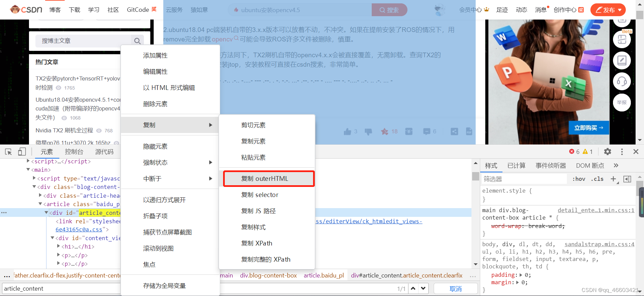The height and width of the screenshot is (296, 644).
Task: Open sandalstrap.min.css:4 source link
Action: pos(600,244)
